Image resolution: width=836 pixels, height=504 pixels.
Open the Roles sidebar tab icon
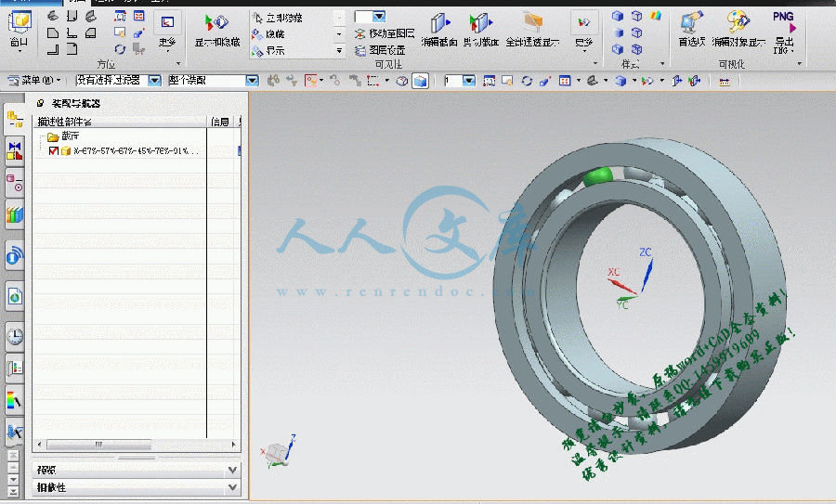[x=14, y=368]
